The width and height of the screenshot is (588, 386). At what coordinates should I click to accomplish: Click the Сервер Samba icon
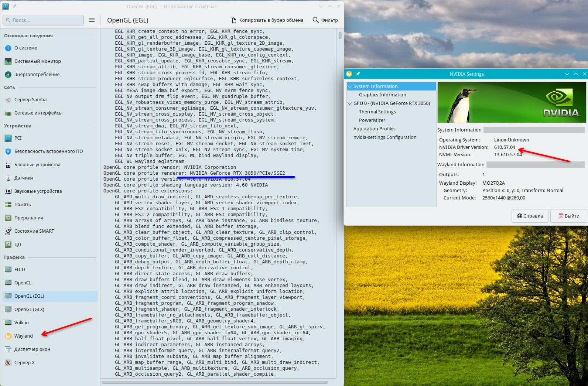pos(8,100)
